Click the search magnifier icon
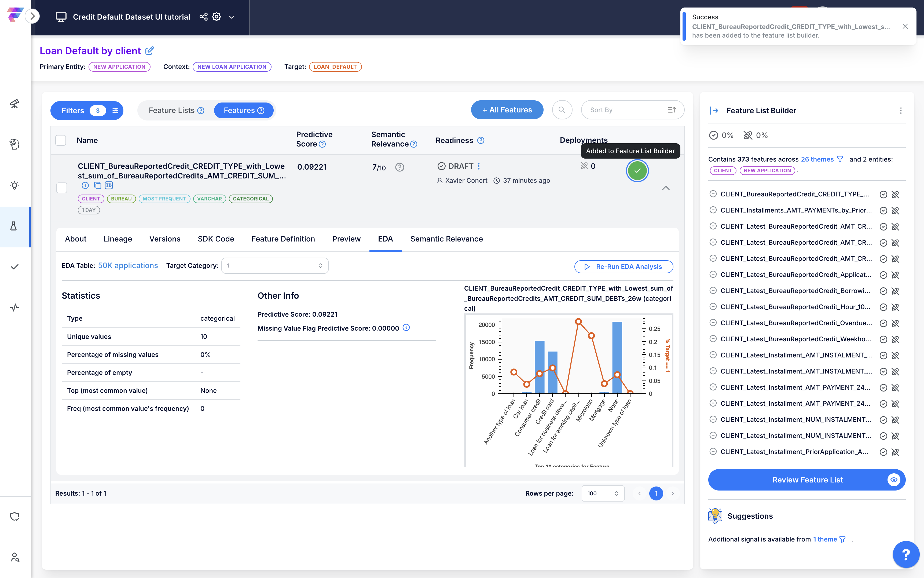Screen dimensions: 924x578 [562, 110]
